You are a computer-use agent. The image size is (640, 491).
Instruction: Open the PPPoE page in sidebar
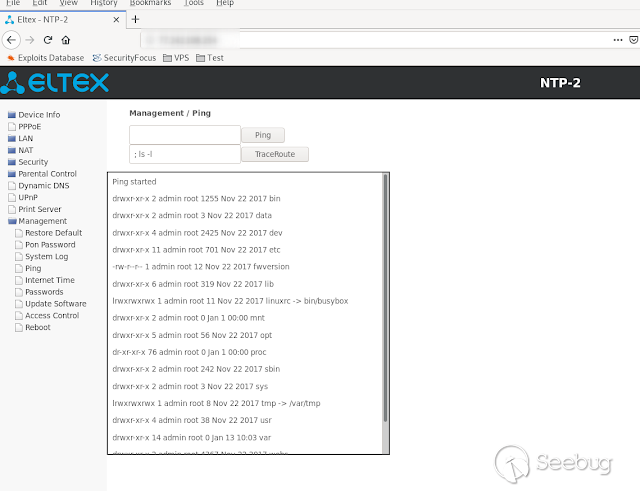point(25,127)
